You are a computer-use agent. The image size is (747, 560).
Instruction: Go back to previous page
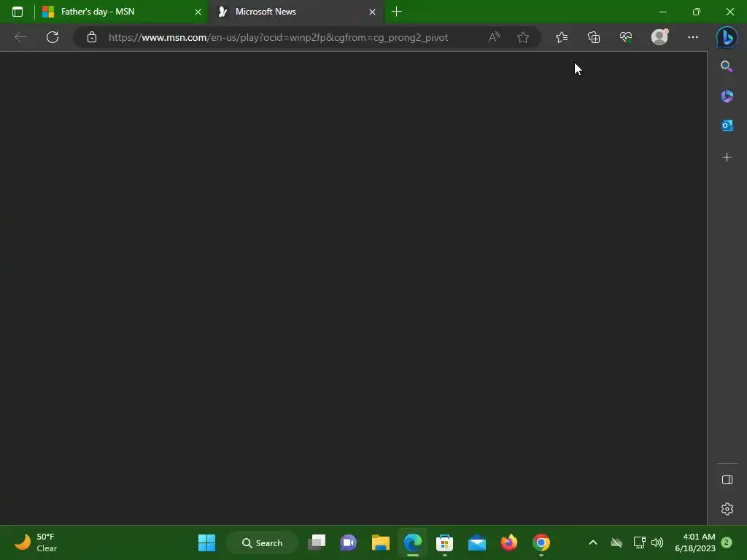coord(20,37)
